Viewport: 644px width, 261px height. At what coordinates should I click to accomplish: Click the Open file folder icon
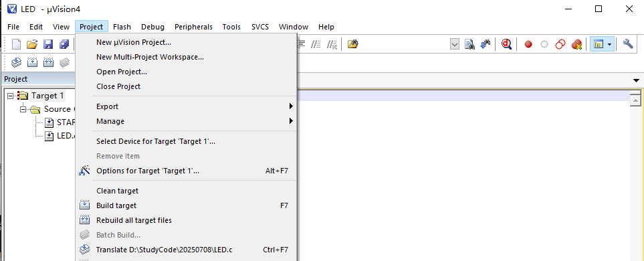(32, 44)
